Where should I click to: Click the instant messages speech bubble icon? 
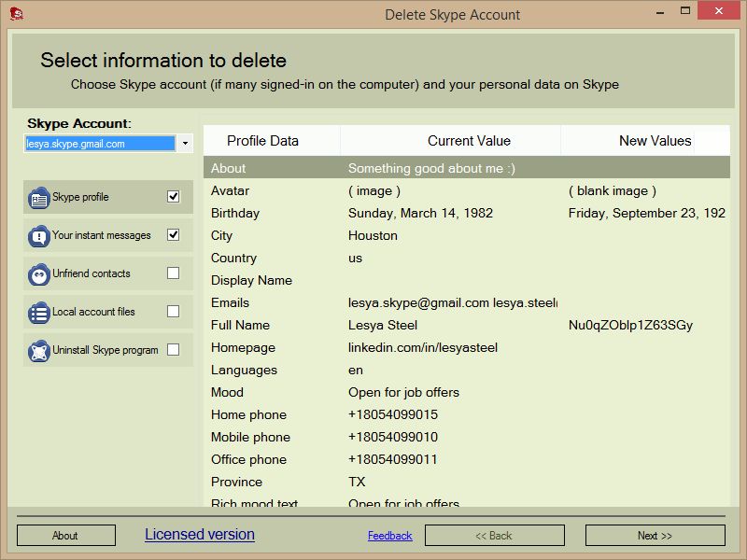click(38, 236)
